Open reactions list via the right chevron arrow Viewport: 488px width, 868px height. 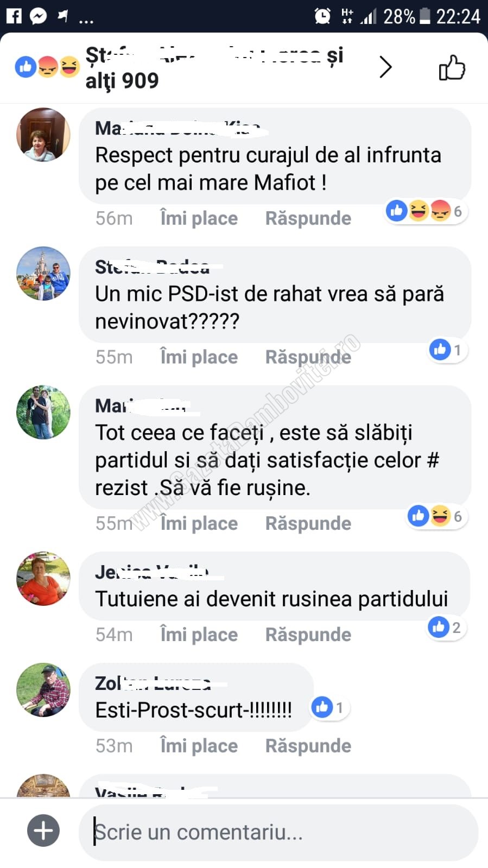coord(385,67)
